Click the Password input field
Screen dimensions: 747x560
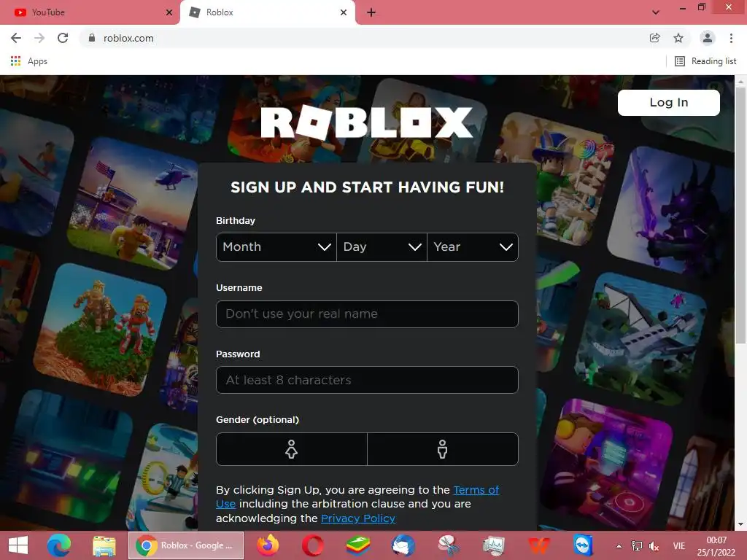tap(367, 380)
